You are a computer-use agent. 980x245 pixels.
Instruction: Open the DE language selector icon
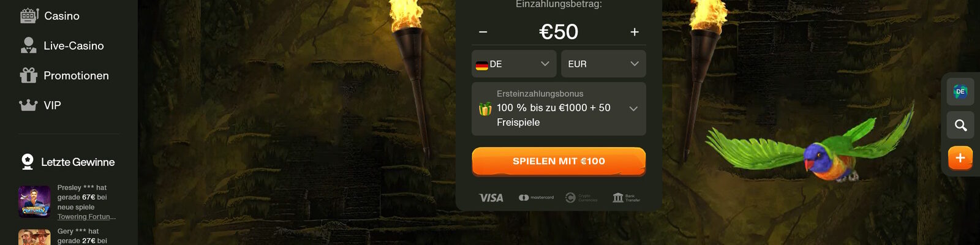coord(960,92)
